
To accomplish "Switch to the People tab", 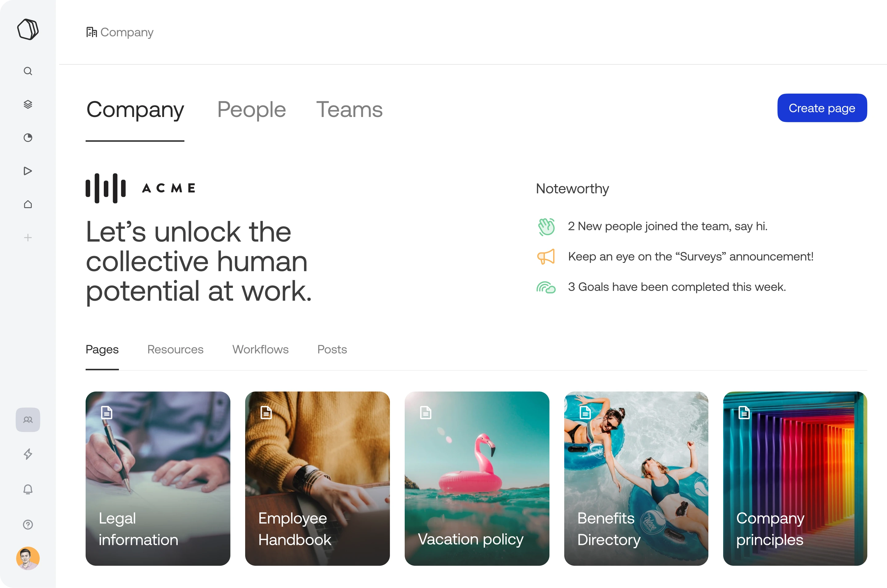I will 251,110.
